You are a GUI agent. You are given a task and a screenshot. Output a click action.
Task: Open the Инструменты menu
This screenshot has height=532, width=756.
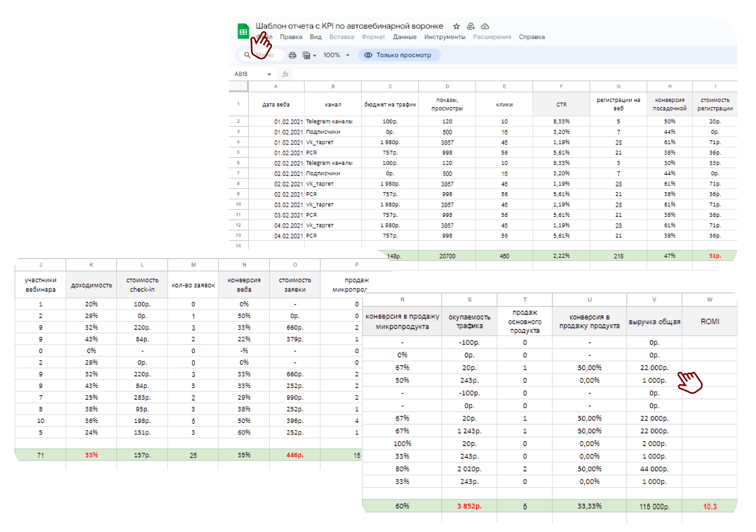point(445,37)
